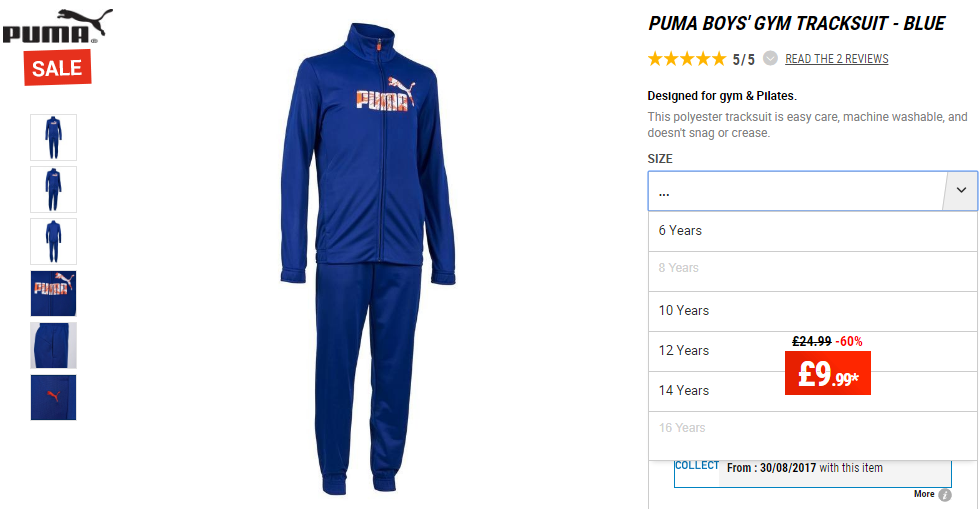Viewport: 980px width, 509px height.
Task: Click the COLLECT option label
Action: click(697, 466)
